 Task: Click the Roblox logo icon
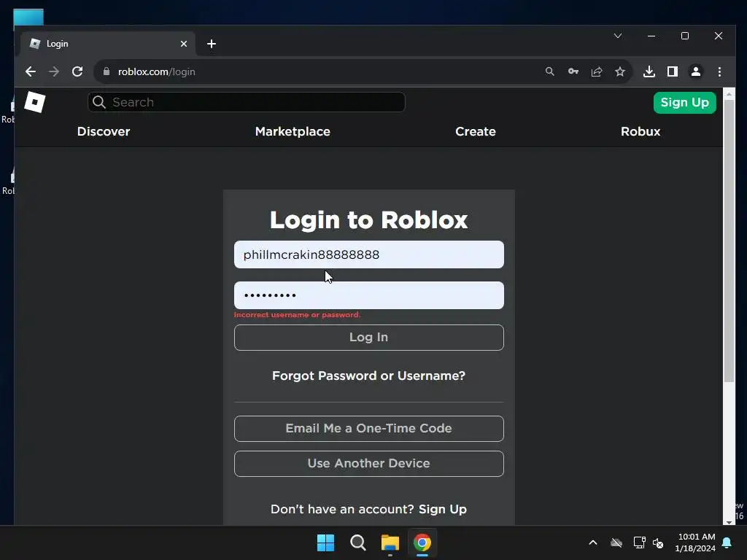point(35,102)
